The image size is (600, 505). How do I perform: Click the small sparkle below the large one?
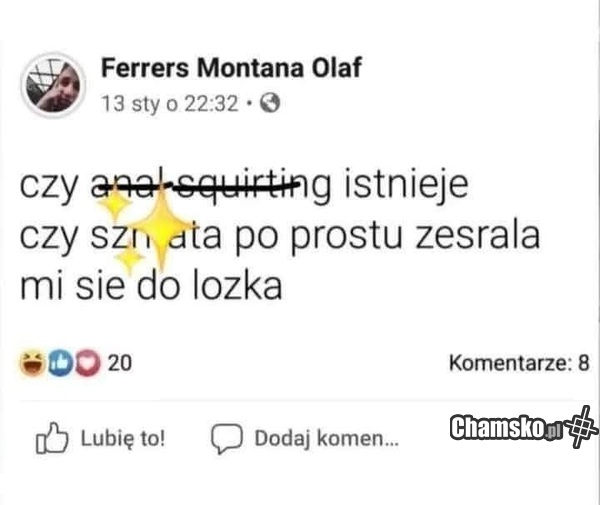coord(129,258)
